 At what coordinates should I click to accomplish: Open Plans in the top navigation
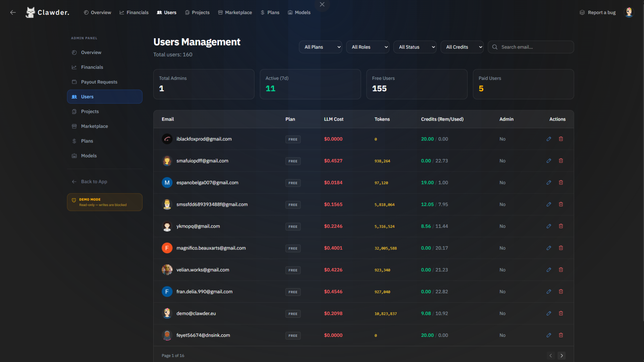[270, 12]
